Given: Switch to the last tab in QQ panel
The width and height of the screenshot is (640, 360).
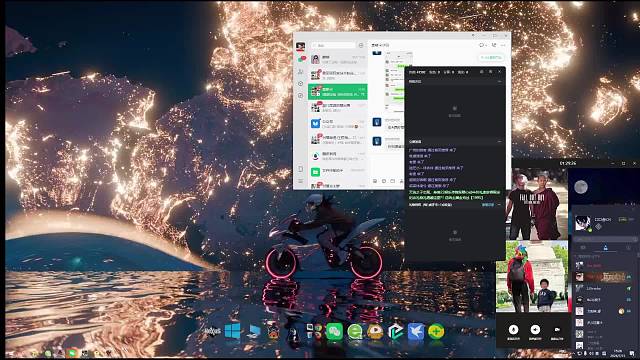Looking at the screenshot, I should point(628,248).
